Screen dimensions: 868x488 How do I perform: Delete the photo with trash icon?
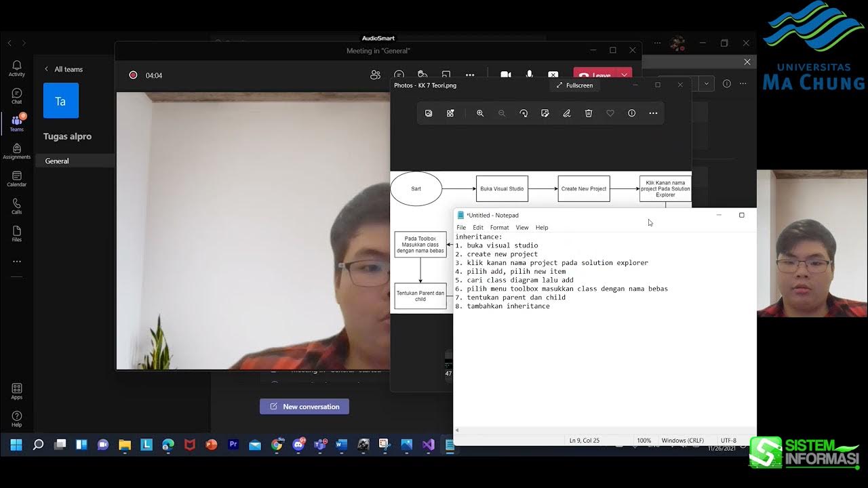point(589,113)
